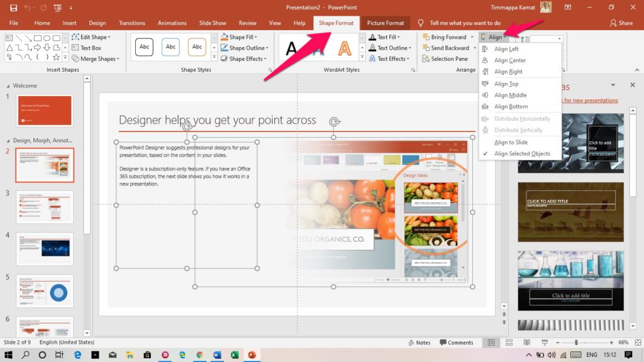This screenshot has width=644, height=362.
Task: Select the Oval shape in Insert Shapes
Action: click(47, 37)
